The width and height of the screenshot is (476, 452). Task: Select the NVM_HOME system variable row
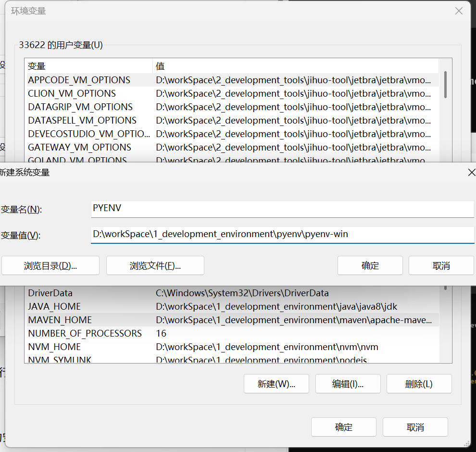(54, 347)
